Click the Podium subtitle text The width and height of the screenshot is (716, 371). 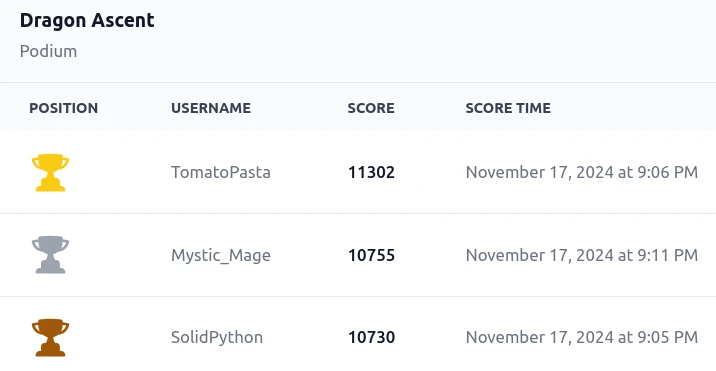[48, 51]
